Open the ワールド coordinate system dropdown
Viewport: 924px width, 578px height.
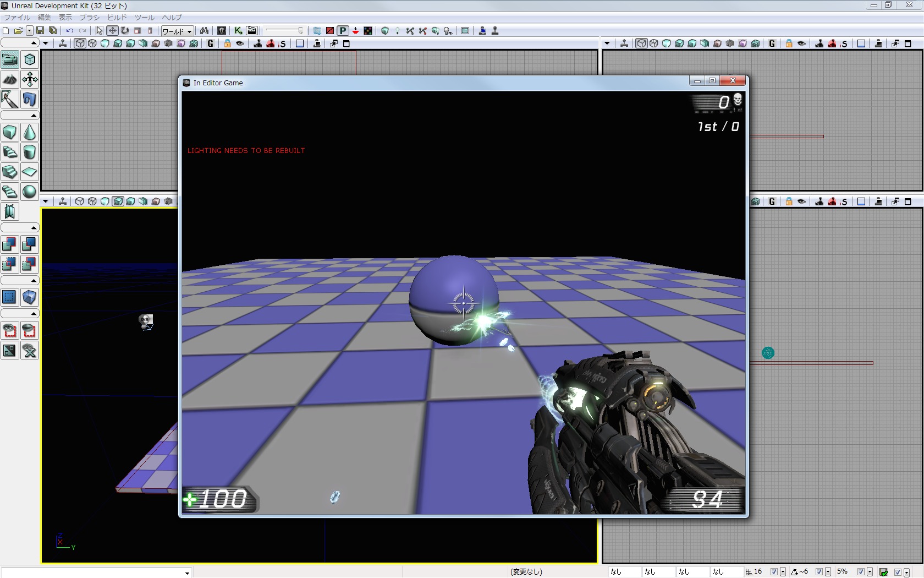point(177,31)
